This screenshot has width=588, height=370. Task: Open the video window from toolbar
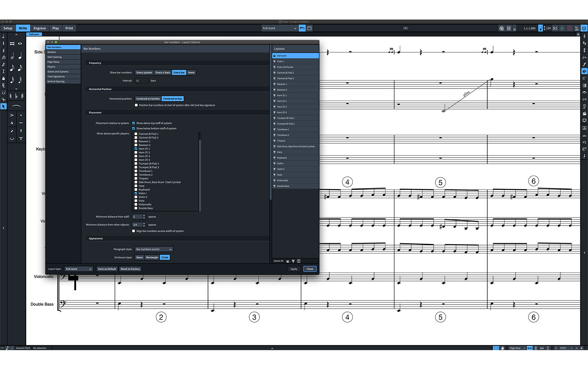502,28
